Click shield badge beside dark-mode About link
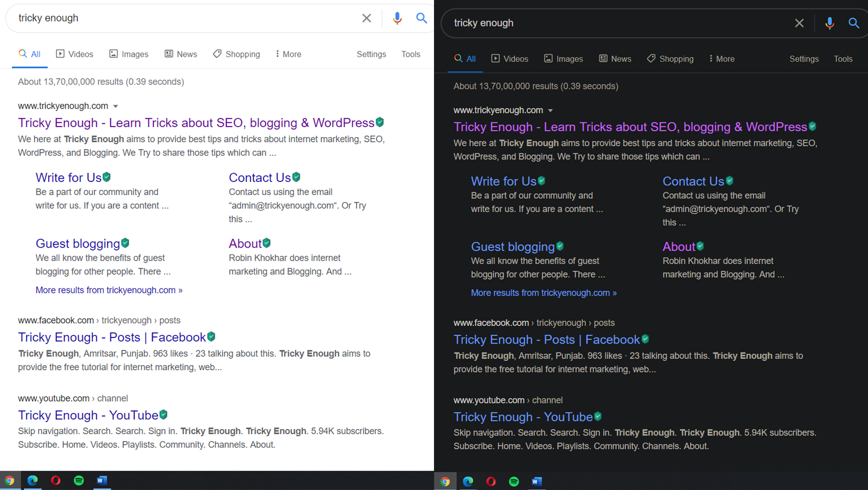The width and height of the screenshot is (868, 490). pyautogui.click(x=700, y=246)
